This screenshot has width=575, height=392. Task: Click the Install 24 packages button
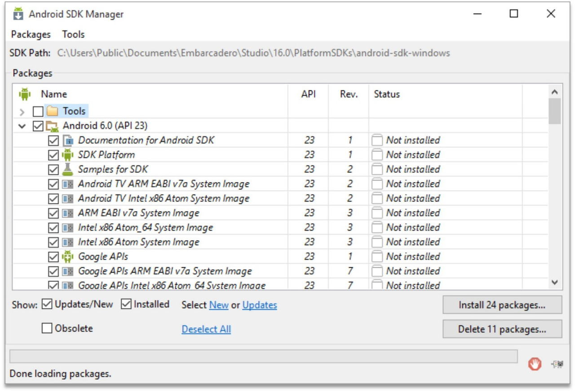point(502,305)
